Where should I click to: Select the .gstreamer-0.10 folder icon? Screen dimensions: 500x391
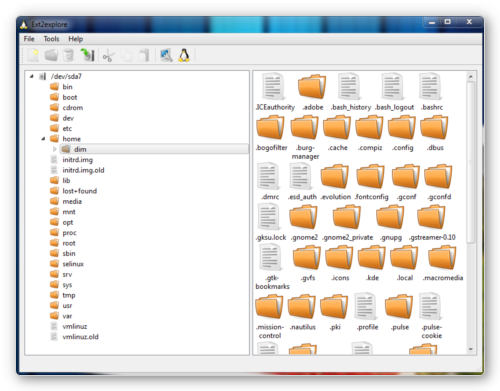(431, 217)
